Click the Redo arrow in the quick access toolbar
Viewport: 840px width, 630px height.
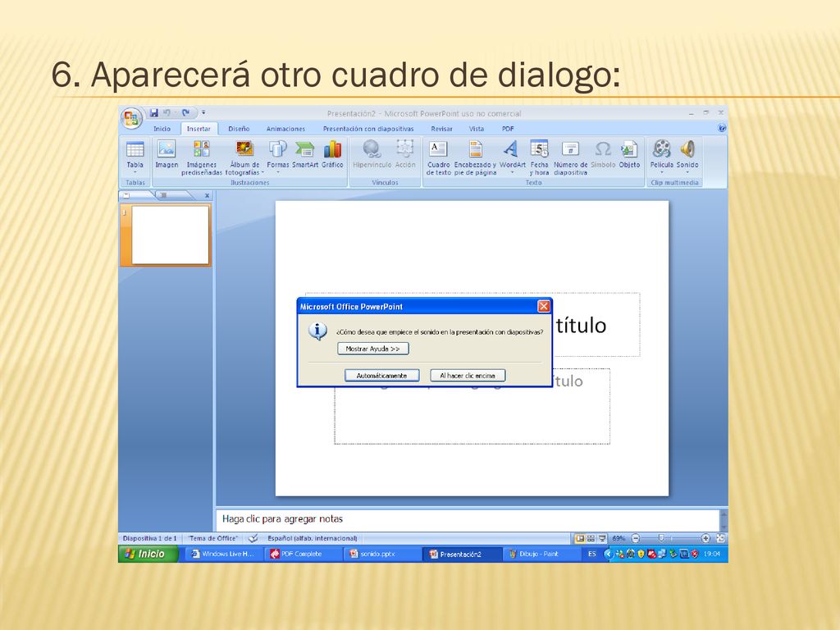coord(185,112)
